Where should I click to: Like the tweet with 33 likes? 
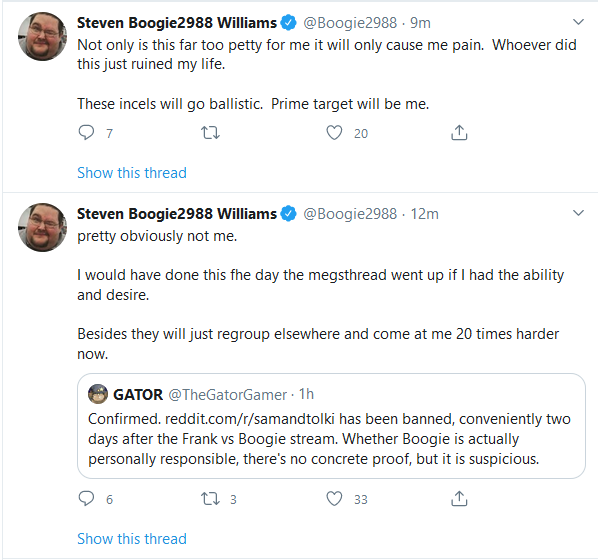click(334, 499)
